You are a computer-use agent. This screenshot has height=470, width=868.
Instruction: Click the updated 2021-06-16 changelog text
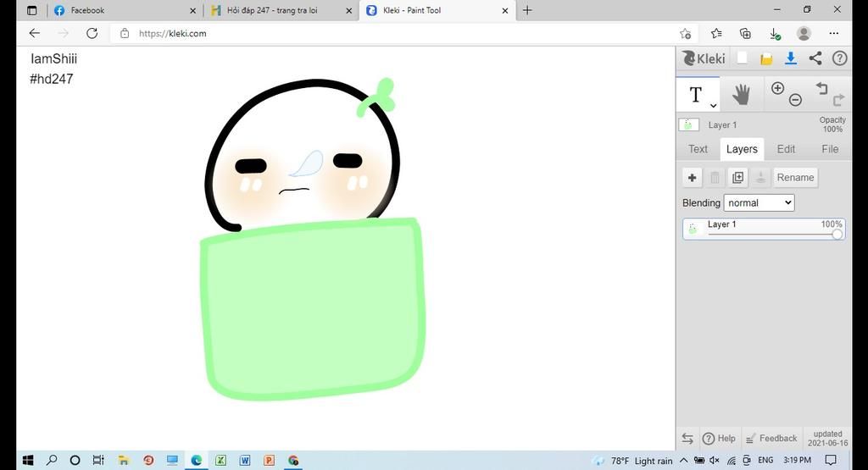tap(827, 439)
